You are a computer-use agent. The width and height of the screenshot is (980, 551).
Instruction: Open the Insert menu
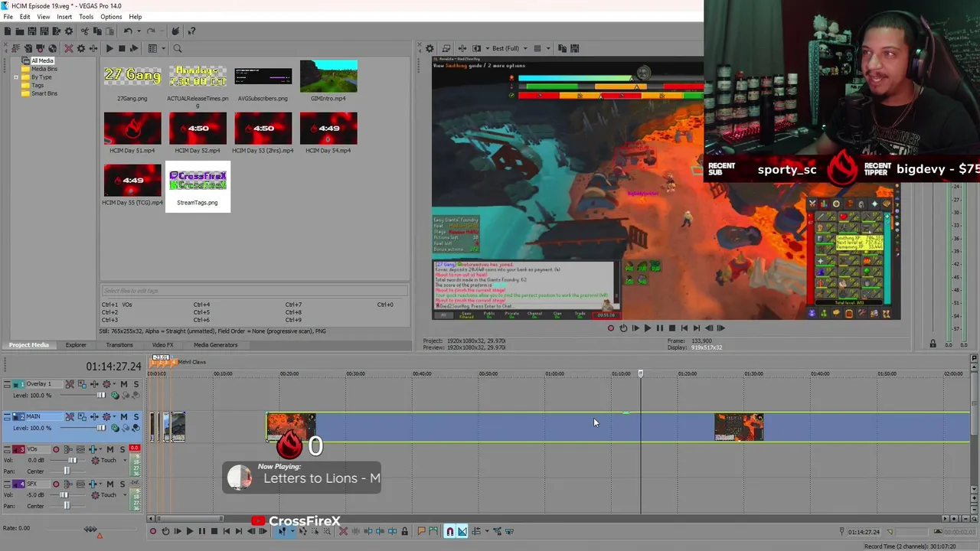[x=64, y=17]
